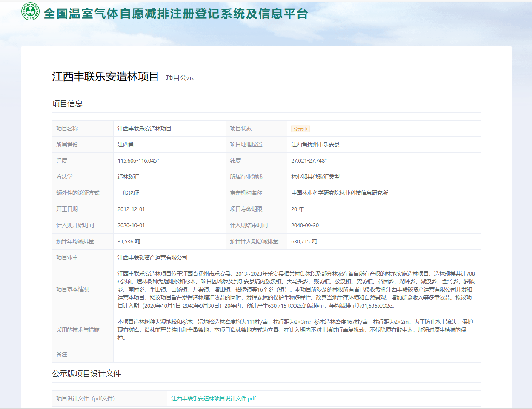This screenshot has height=409, width=532.
Task: Click the 项目基本情况 description paragraph
Action: click(x=298, y=289)
